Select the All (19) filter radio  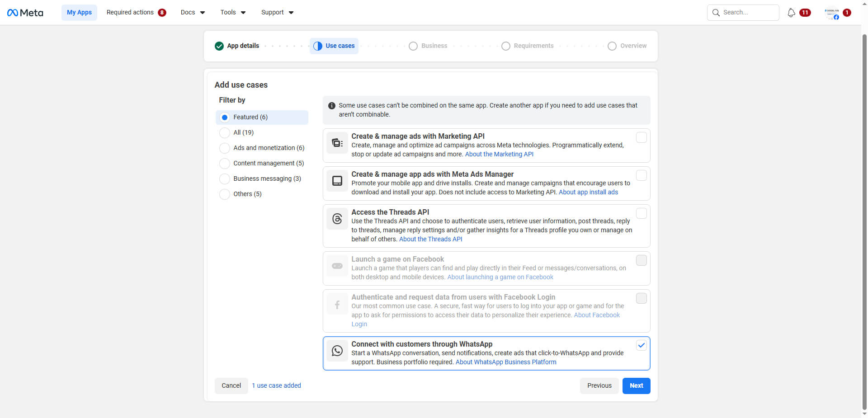click(225, 133)
